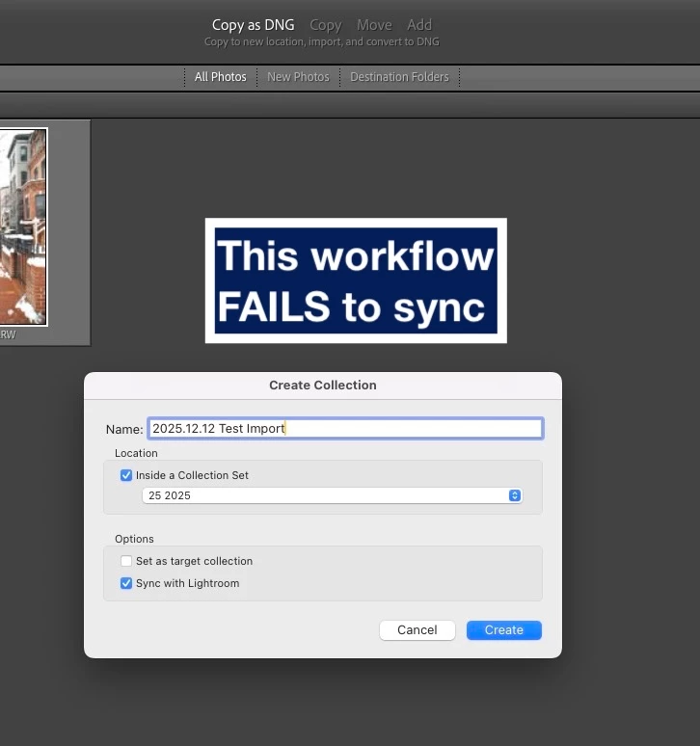Select Copy as DNG import mode
This screenshot has height=746, width=700.
point(254,25)
